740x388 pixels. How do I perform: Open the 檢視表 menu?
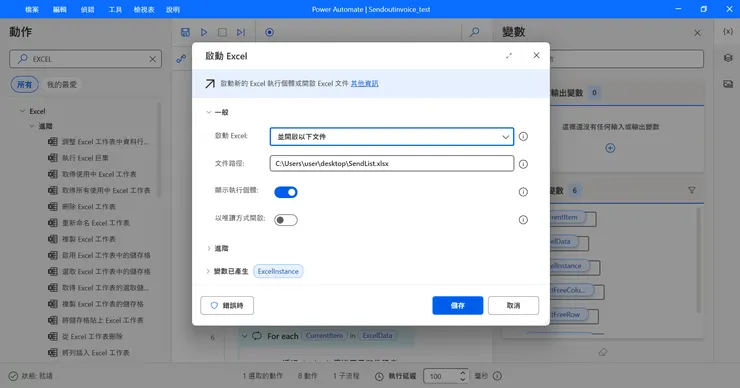pos(144,9)
